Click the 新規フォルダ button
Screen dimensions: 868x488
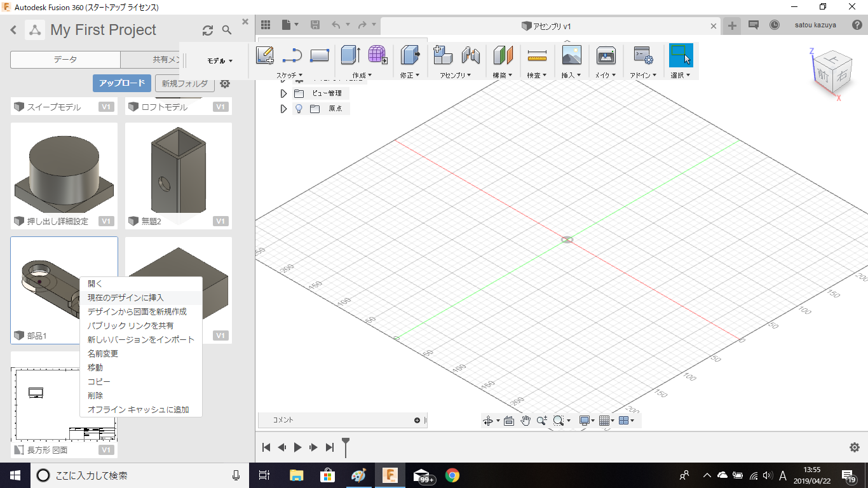coord(184,83)
